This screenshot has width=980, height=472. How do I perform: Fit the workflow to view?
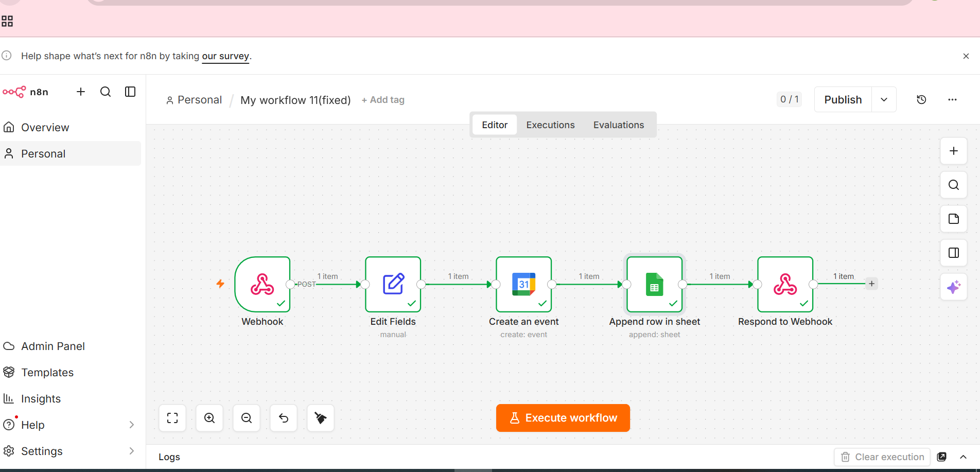point(172,418)
